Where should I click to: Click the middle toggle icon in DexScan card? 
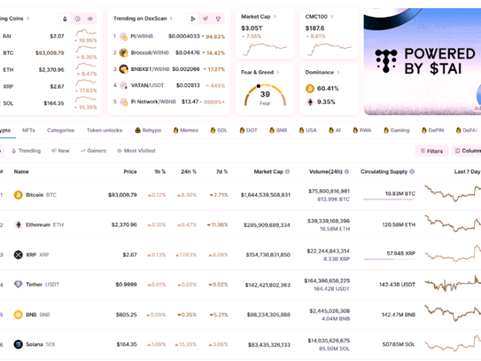(x=205, y=19)
